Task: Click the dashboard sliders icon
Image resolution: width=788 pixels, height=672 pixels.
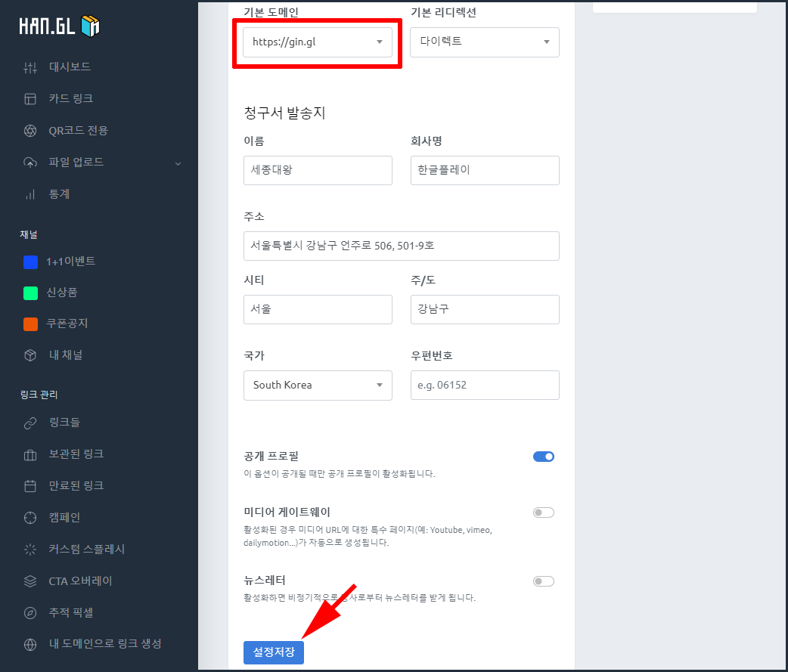Action: [x=30, y=67]
